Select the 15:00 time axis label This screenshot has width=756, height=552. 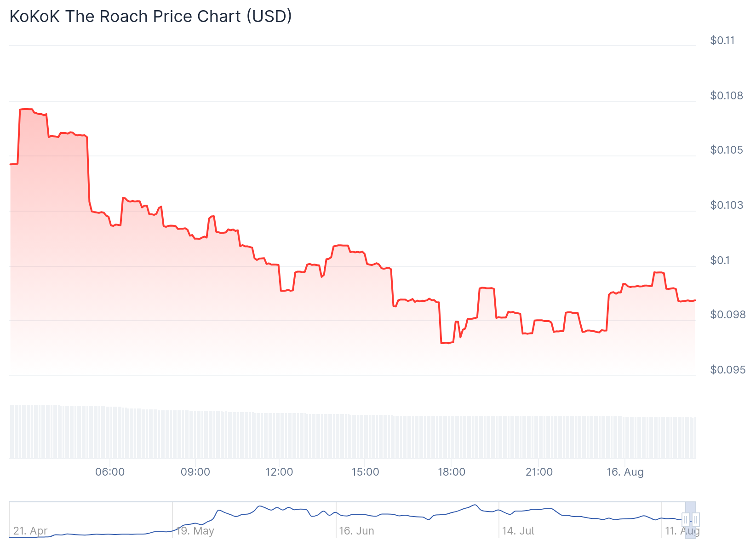pyautogui.click(x=365, y=472)
